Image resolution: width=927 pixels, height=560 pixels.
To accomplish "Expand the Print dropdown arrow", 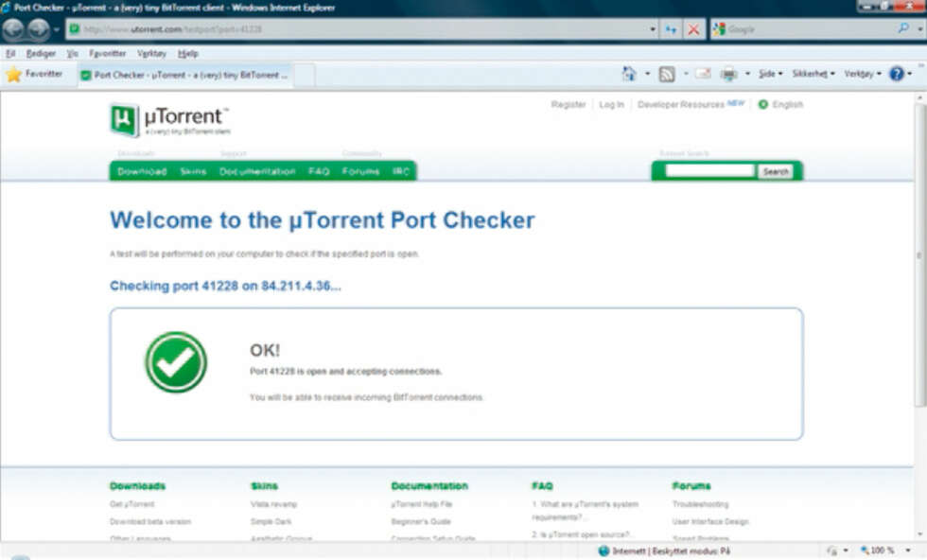I will coord(747,74).
